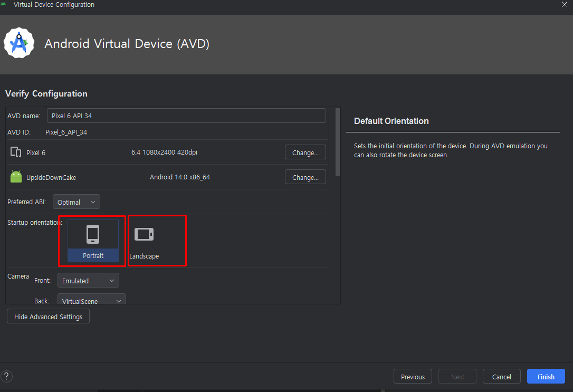Viewport: 573px width, 392px height.
Task: Click the Verify Configuration heading
Action: pyautogui.click(x=46, y=93)
